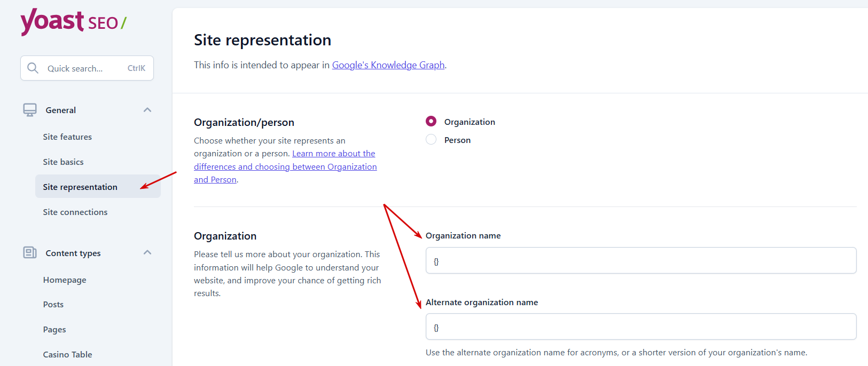
Task: Open Site basics settings
Action: pyautogui.click(x=63, y=162)
